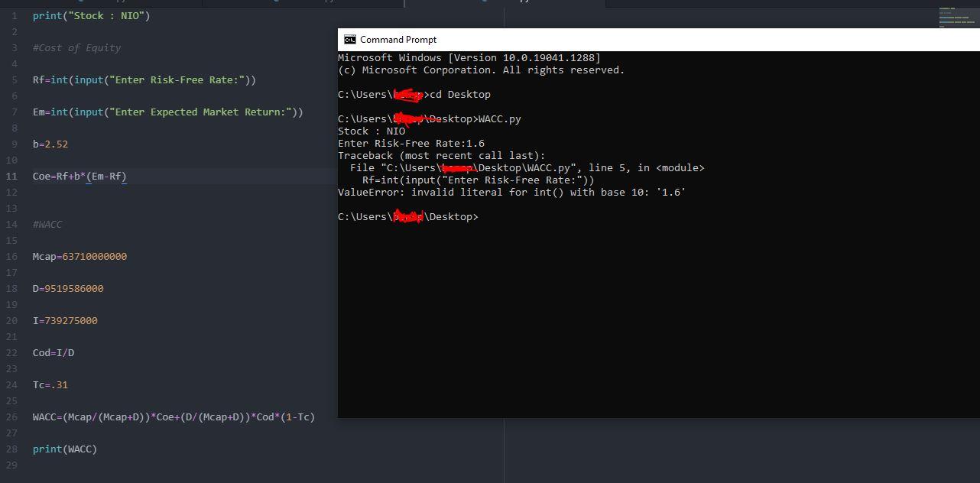The height and width of the screenshot is (483, 980).
Task: Click the WACC formula on line 26
Action: pyautogui.click(x=173, y=417)
